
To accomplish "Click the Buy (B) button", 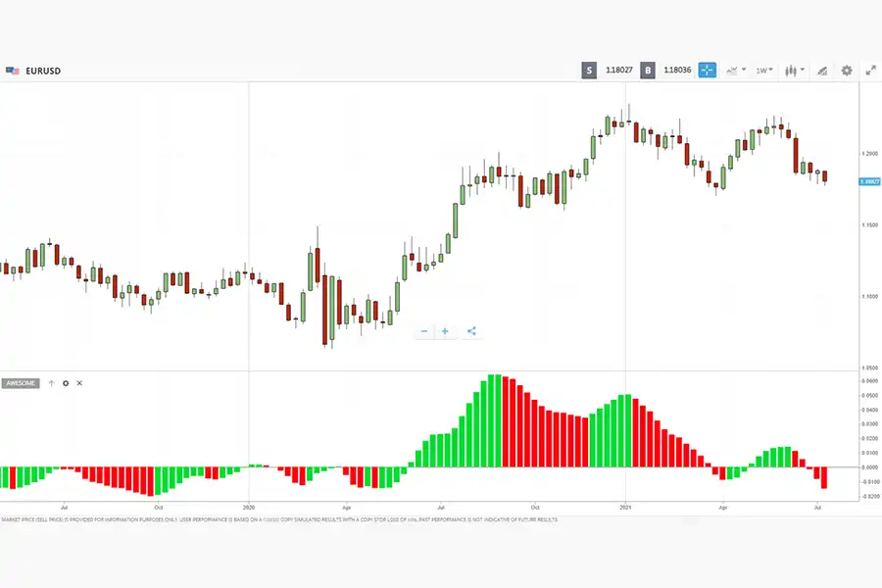I will pos(648,71).
